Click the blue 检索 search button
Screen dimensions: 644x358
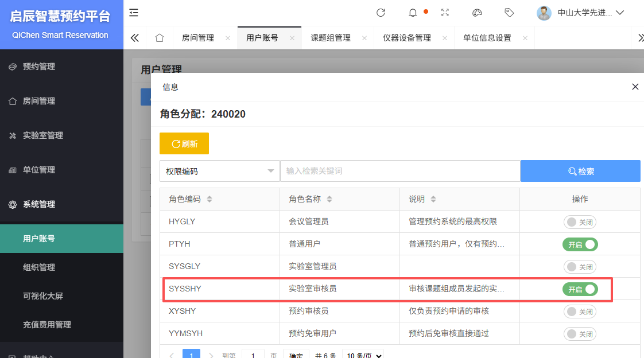[580, 171]
